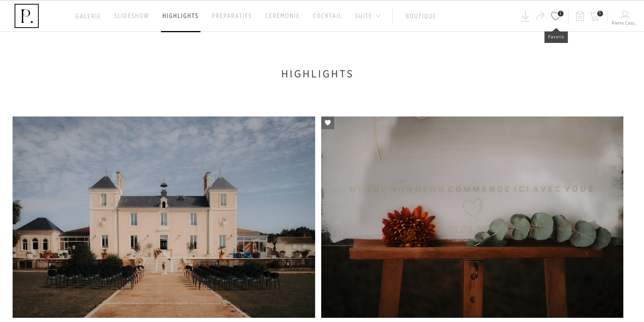
Task: Select the HIGHLIGHTS tab
Action: [x=181, y=16]
